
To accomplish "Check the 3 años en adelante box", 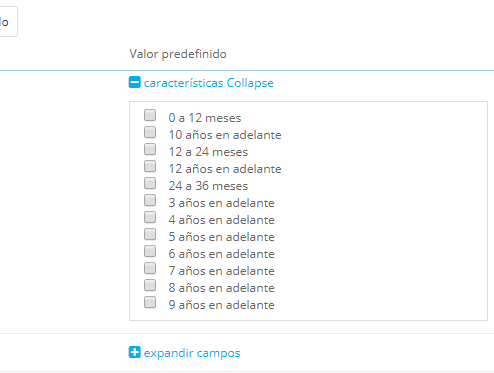I will coord(150,200).
